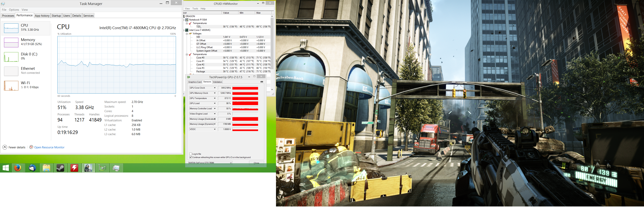Click the Task Manager title bar icon
Viewport: 644px width, 207px height.
click(x=3, y=3)
